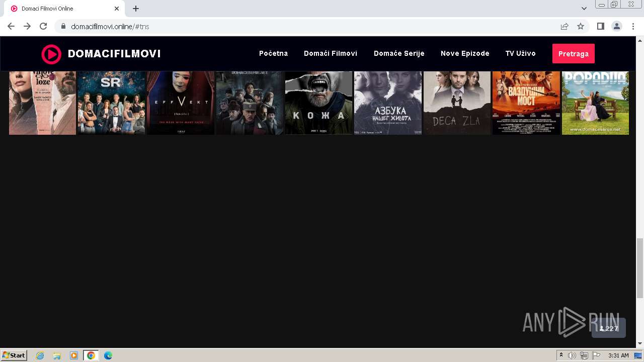The image size is (644, 362).
Task: Open the Windows Start button
Action: (14, 355)
